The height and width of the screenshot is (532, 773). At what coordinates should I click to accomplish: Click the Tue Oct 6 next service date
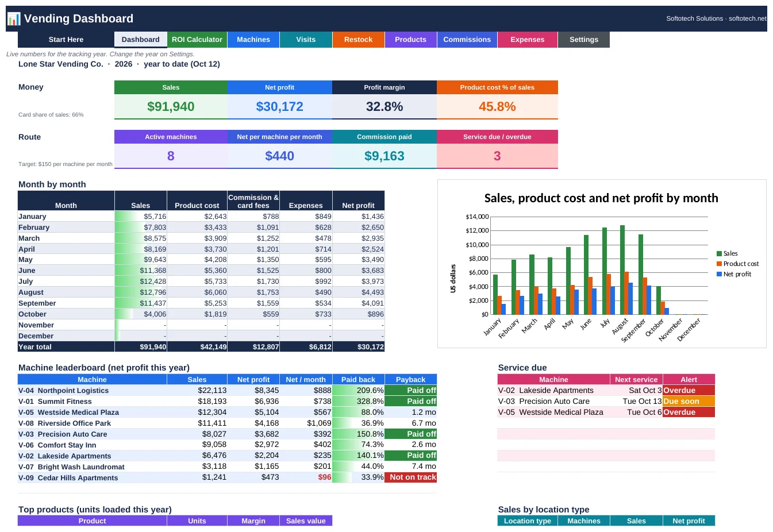tap(636, 413)
